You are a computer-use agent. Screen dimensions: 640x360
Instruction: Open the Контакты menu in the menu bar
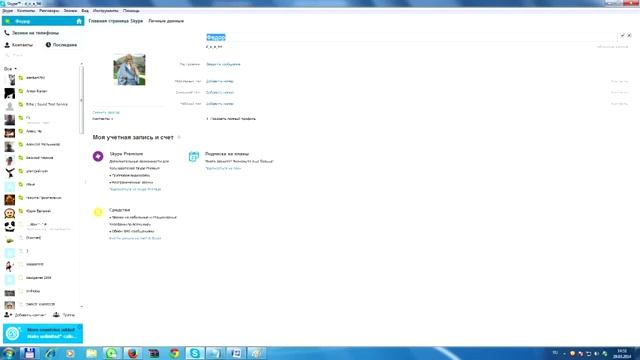point(26,11)
